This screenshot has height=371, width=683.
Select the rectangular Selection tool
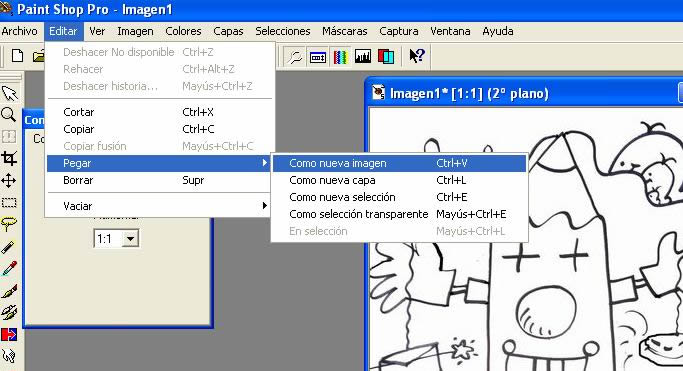[x=9, y=202]
